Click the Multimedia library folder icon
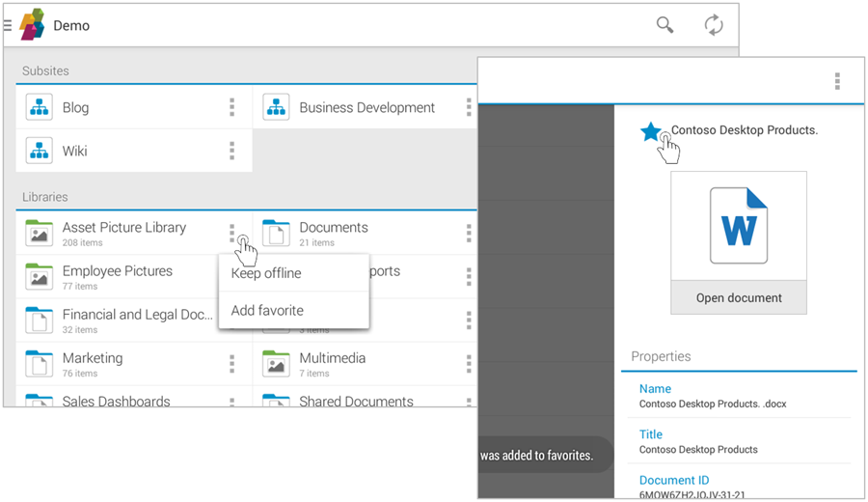The width and height of the screenshot is (868, 502). 277,364
